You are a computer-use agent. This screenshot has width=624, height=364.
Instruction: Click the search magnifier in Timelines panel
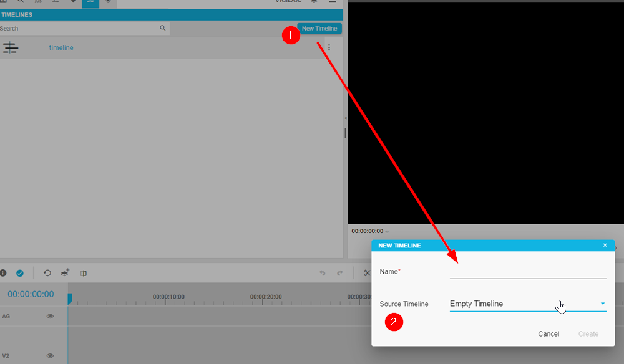pos(163,28)
